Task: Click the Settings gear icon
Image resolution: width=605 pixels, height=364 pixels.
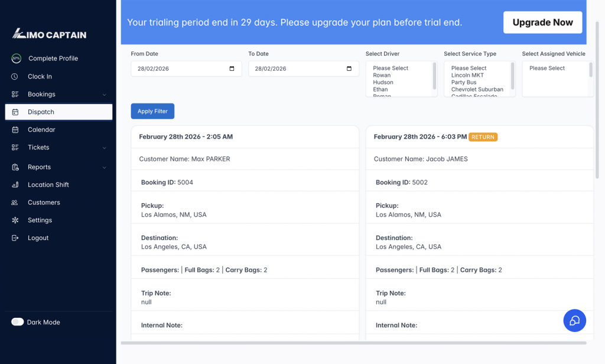Action: click(15, 220)
